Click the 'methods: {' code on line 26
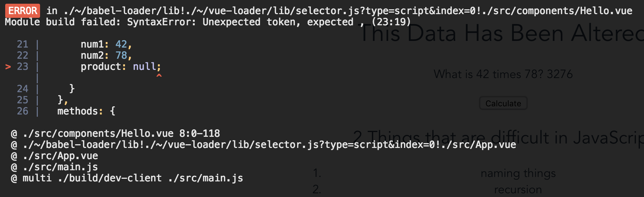 [86, 111]
